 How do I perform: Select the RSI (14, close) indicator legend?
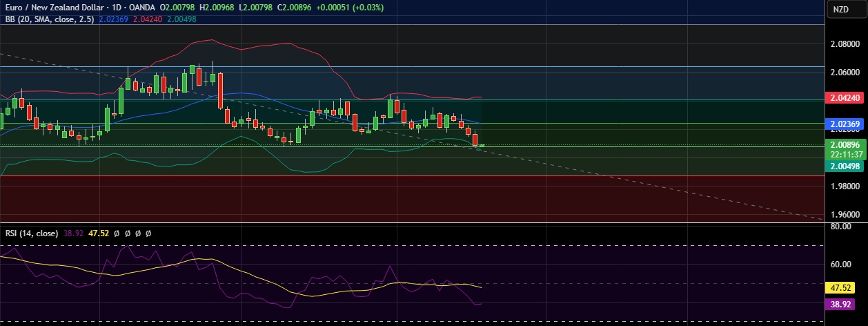[x=29, y=233]
